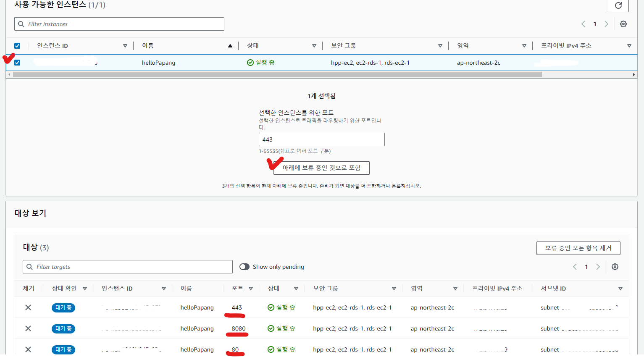Open targets table settings gear
644x357 pixels.
(x=615, y=267)
